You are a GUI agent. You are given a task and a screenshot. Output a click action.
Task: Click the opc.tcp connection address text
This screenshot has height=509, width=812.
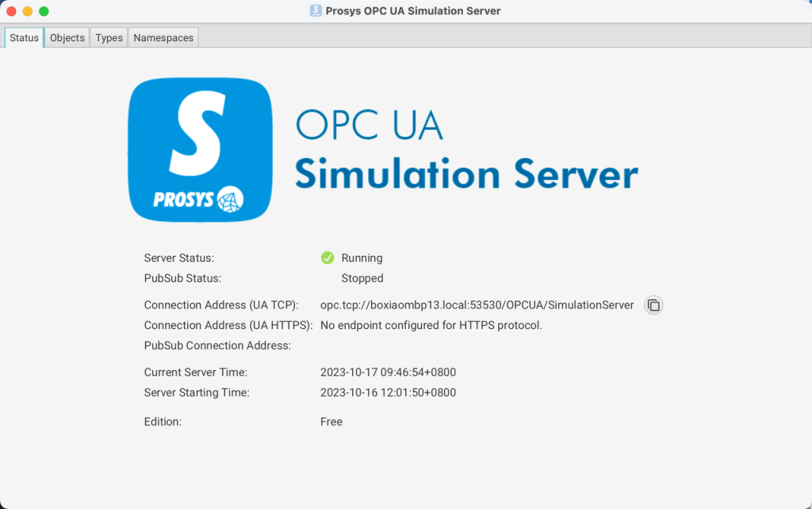[x=476, y=305]
